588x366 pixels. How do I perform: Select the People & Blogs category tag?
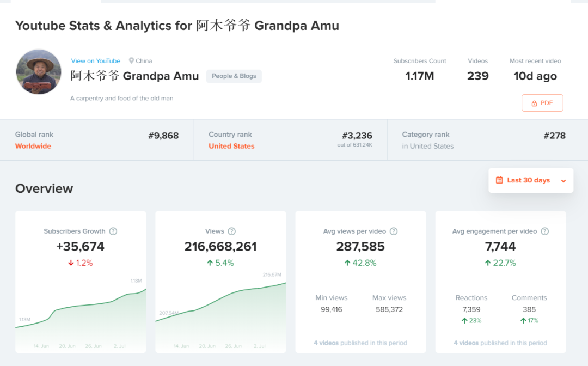tap(234, 76)
